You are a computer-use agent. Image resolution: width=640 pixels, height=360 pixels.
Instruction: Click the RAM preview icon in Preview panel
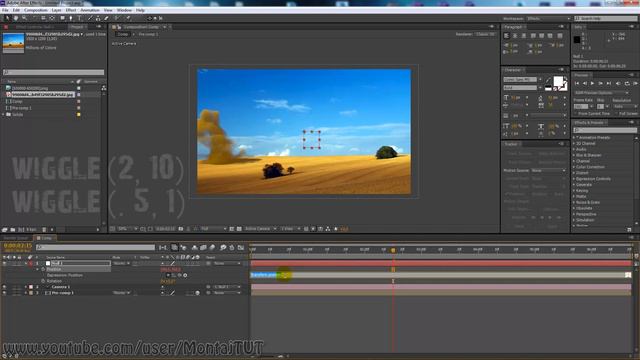[636, 83]
